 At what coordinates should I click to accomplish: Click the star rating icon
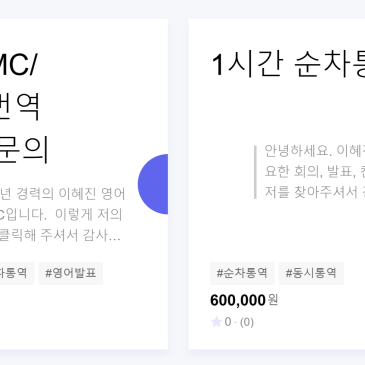216,322
